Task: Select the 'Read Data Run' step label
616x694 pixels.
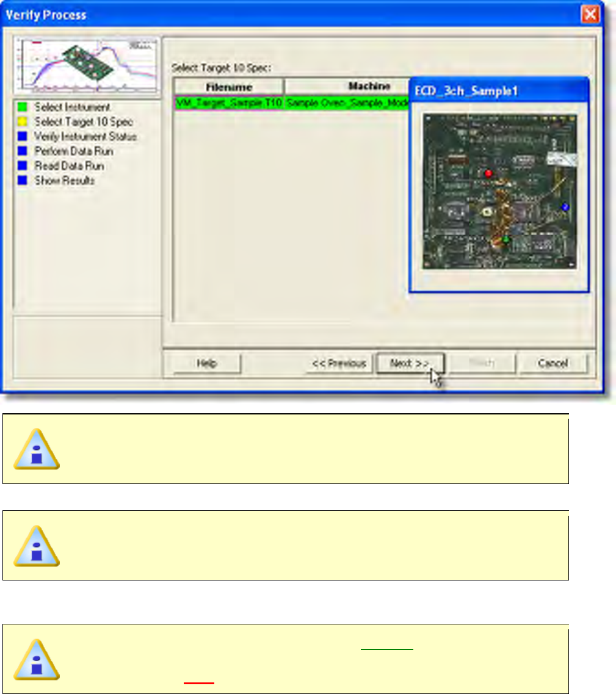Action: 70,166
